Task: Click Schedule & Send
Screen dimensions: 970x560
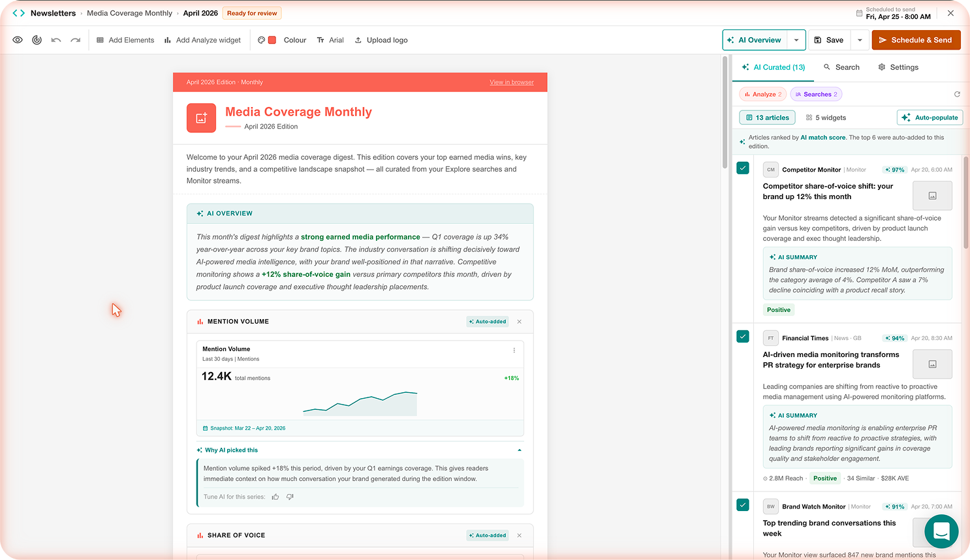Action: [916, 40]
